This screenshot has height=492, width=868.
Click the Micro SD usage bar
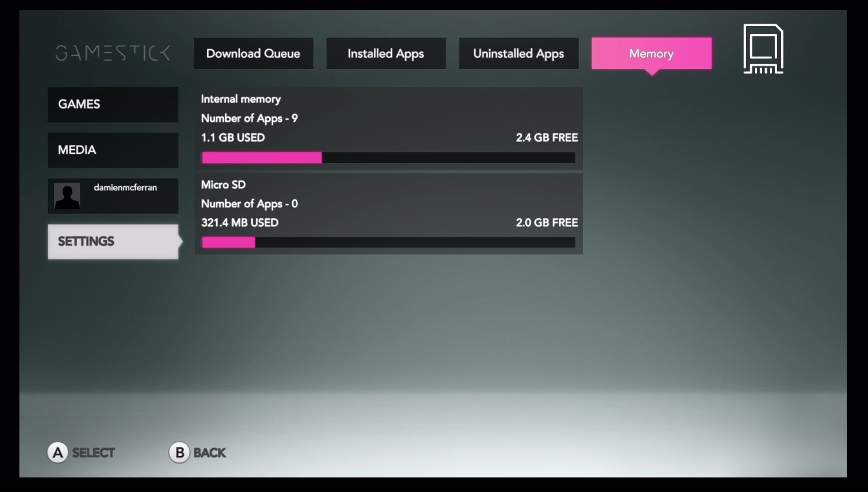(x=388, y=242)
